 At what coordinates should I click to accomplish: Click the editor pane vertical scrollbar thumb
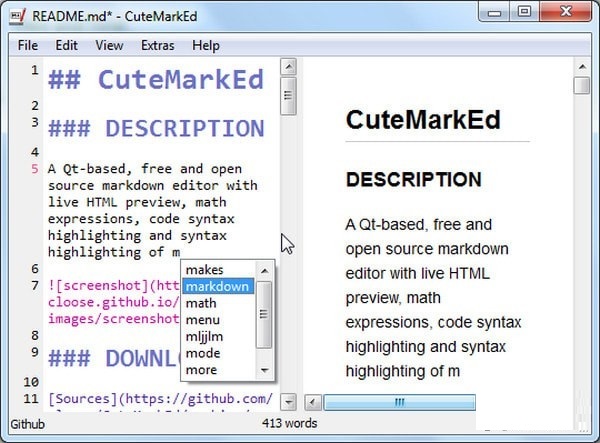tap(289, 96)
